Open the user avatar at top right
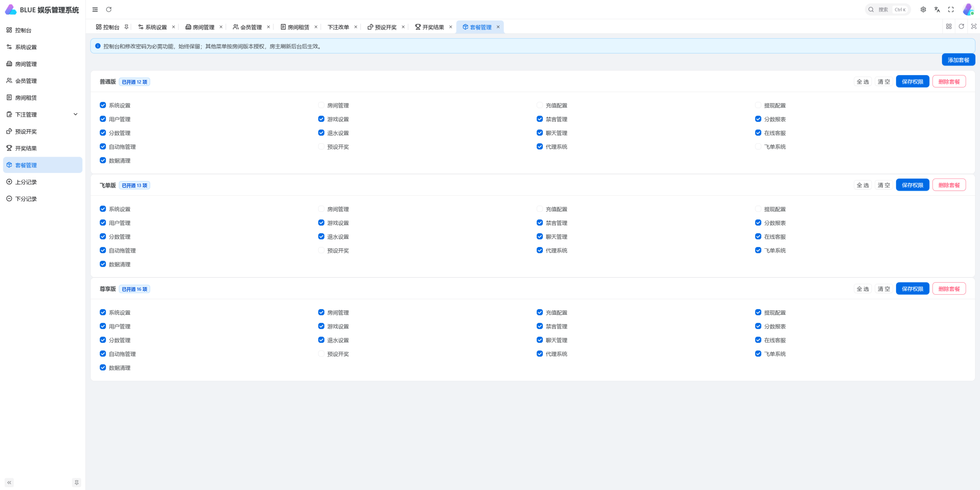 pos(968,10)
